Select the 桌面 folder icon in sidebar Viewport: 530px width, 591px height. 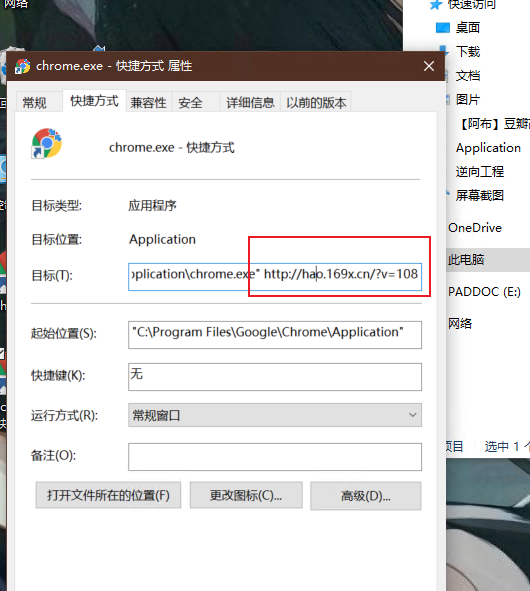443,28
